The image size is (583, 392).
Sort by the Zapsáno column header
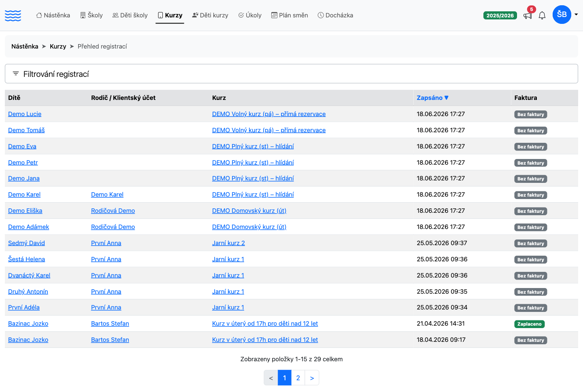(x=432, y=98)
